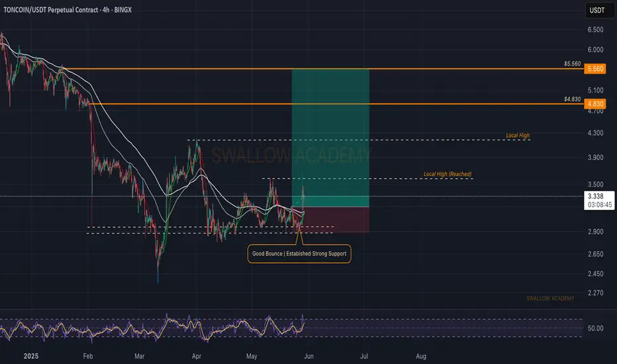Click the RSI 50.00 axis label
The height and width of the screenshot is (364, 617).
595,328
